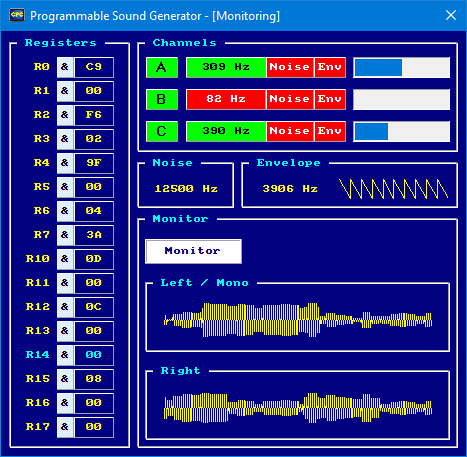Enable channel B 82 Hz tone
The height and width of the screenshot is (457, 467).
point(226,99)
